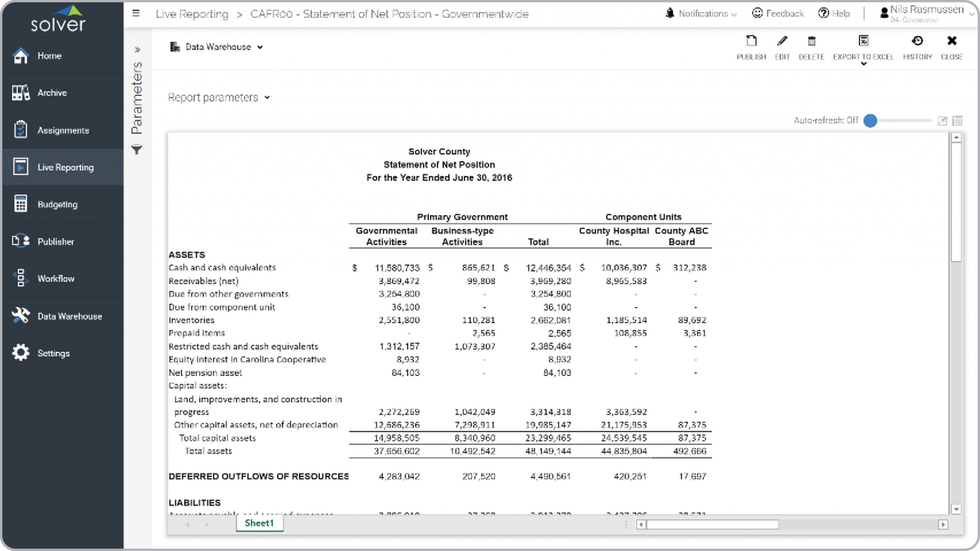The width and height of the screenshot is (980, 551).
Task: Open report History
Action: (917, 41)
